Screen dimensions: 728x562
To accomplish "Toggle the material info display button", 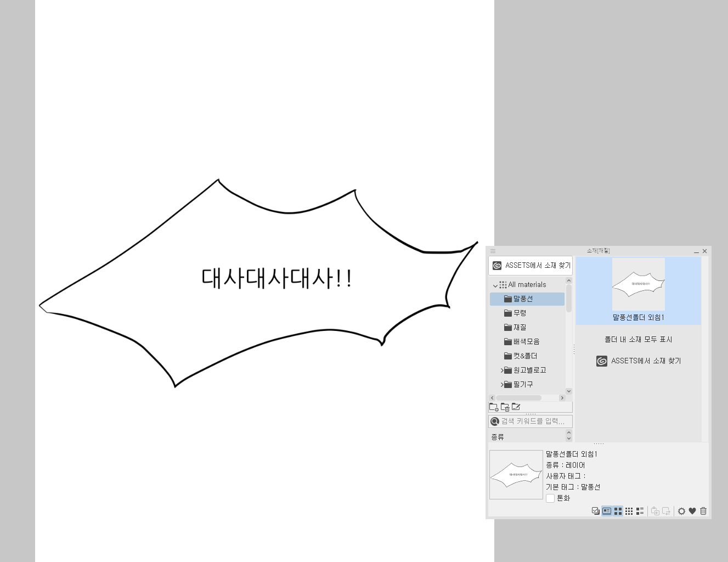I will (x=607, y=511).
